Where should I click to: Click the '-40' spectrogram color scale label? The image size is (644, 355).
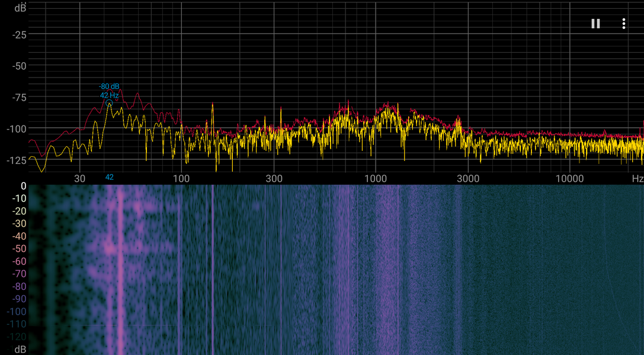[20, 237]
